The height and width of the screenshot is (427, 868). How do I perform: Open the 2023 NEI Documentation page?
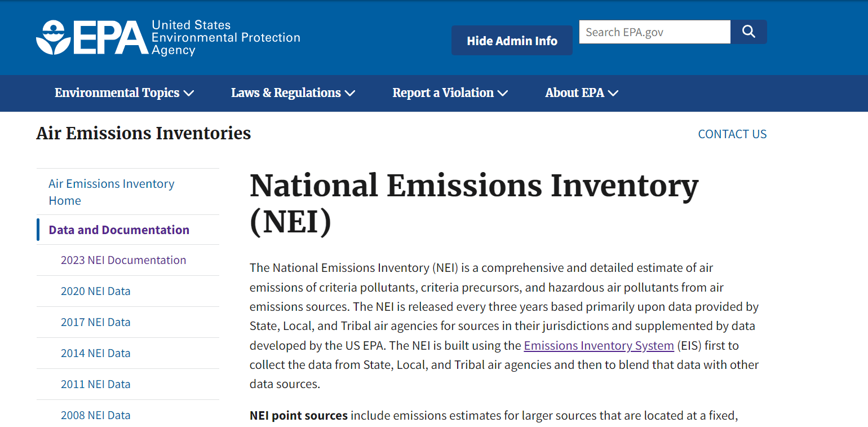pos(123,260)
